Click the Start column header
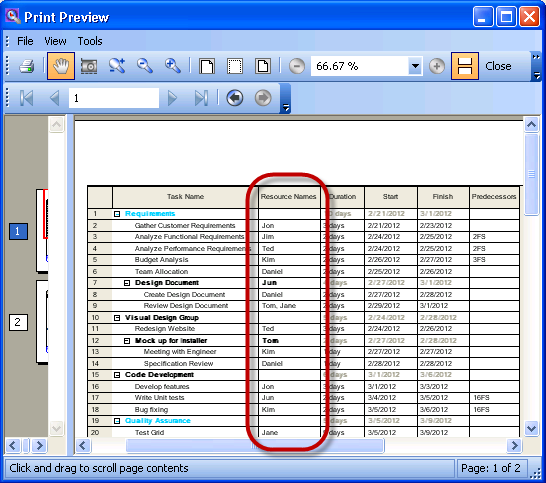The width and height of the screenshot is (546, 483). (390, 197)
